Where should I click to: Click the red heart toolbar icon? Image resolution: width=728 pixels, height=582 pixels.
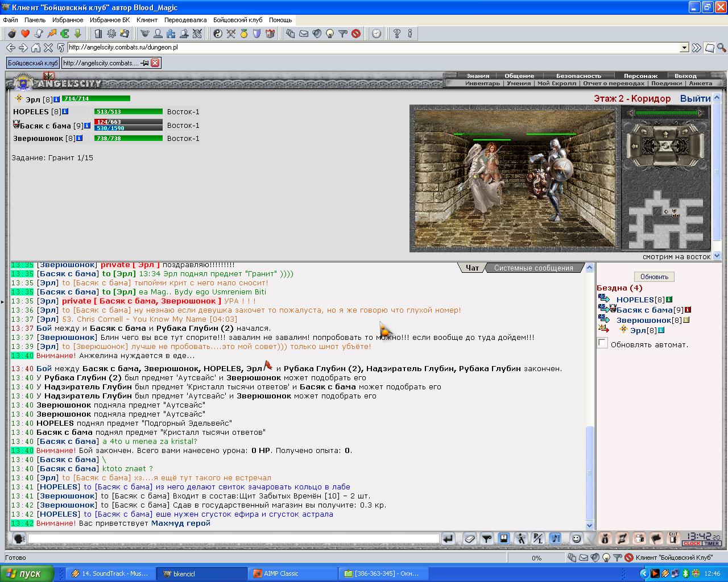(25, 34)
